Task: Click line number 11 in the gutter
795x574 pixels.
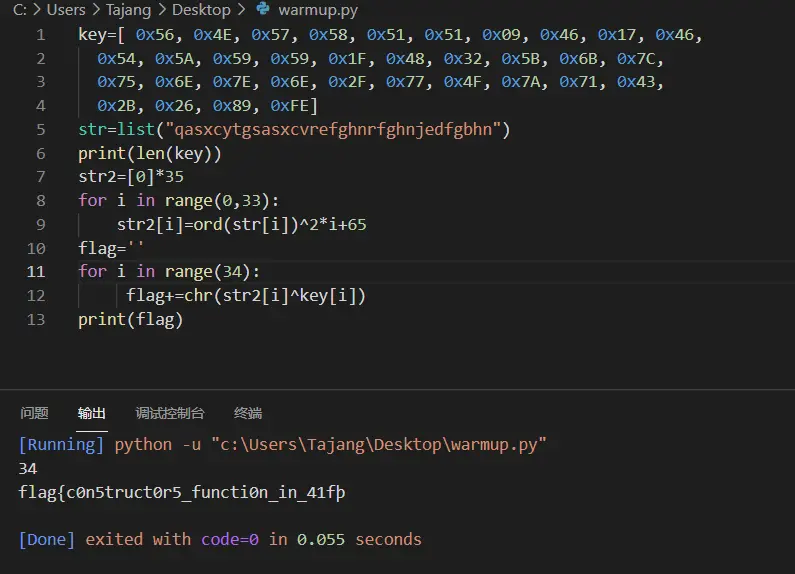Action: click(36, 272)
